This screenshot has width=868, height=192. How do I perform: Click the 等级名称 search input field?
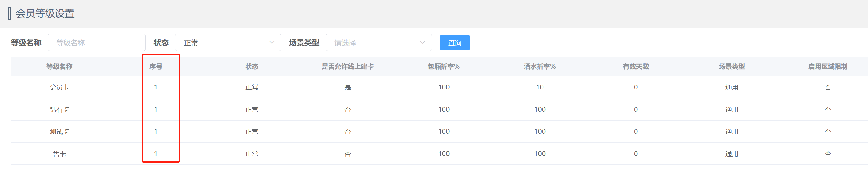click(96, 42)
